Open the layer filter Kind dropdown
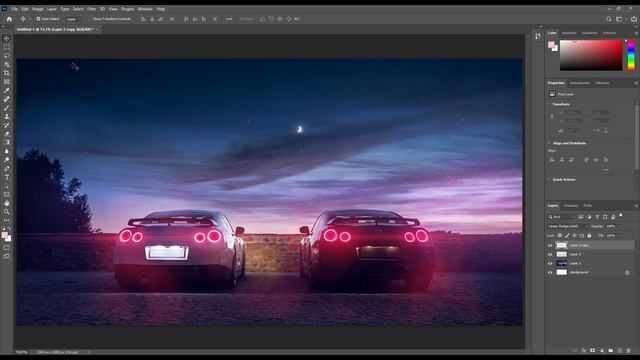The height and width of the screenshot is (360, 640). [561, 217]
